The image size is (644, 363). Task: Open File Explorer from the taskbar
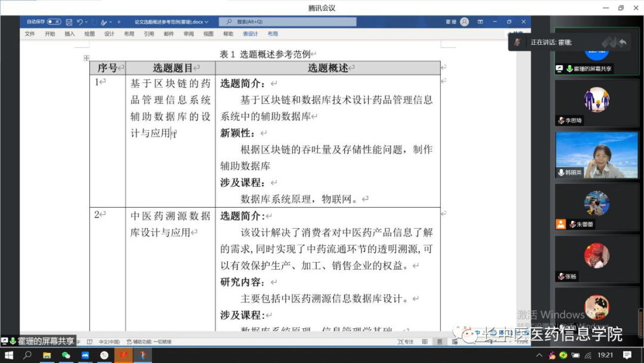(47, 355)
